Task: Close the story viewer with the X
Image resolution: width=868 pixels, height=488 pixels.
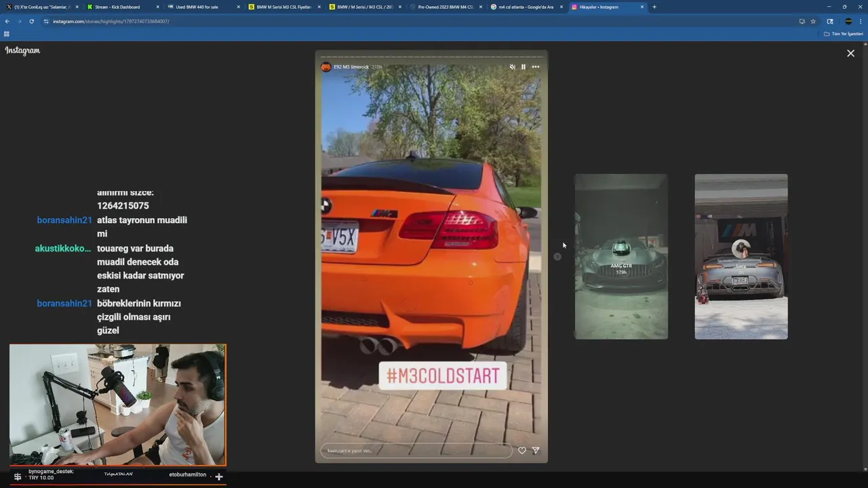Action: [850, 53]
